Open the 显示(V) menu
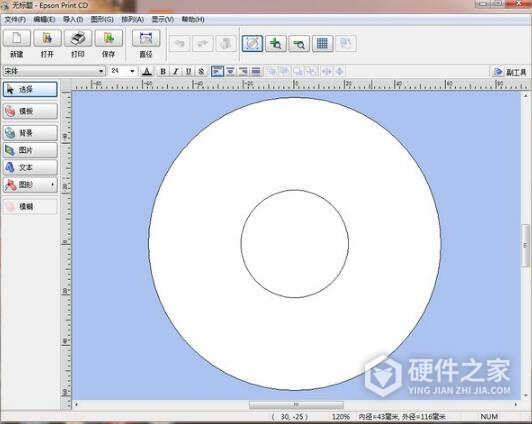Screen dimensions: 532x424 163,19
